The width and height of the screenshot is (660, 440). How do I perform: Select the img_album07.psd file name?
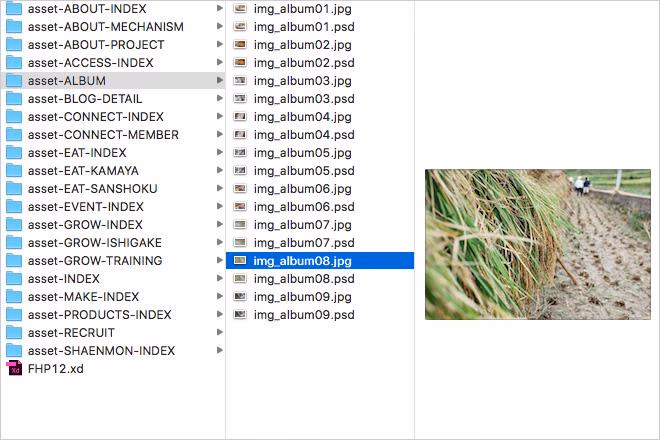[x=304, y=242]
